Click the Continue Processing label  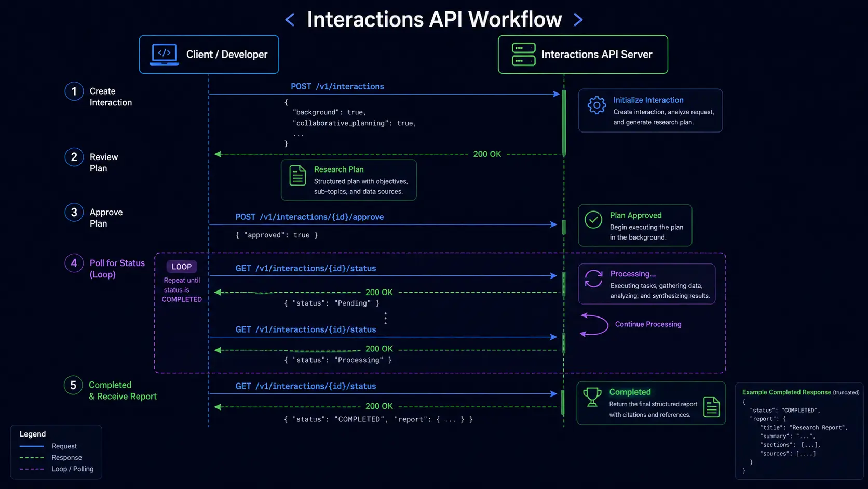click(648, 324)
